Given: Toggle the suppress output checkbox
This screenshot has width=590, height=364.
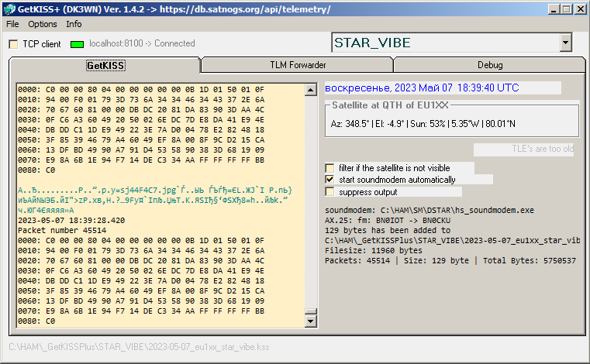Looking at the screenshot, I should point(330,192).
